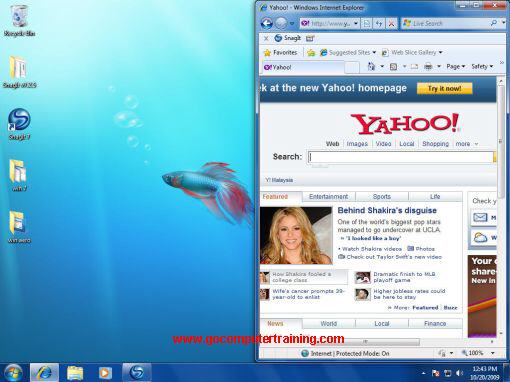This screenshot has width=510, height=382.
Task: Switch to the Life tab
Action: click(x=435, y=197)
